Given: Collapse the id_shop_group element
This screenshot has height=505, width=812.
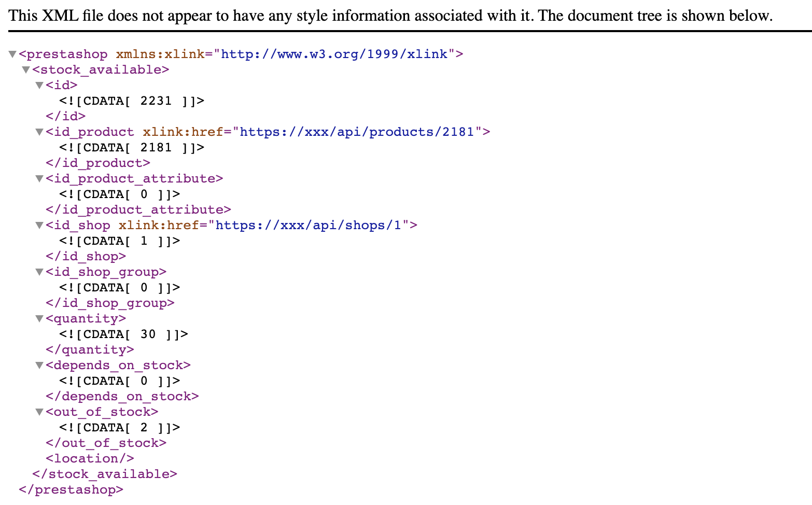Looking at the screenshot, I should pyautogui.click(x=39, y=272).
